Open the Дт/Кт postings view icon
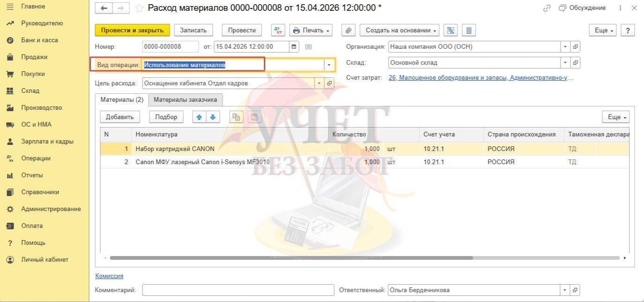This screenshot has height=302, width=644. pyautogui.click(x=278, y=30)
